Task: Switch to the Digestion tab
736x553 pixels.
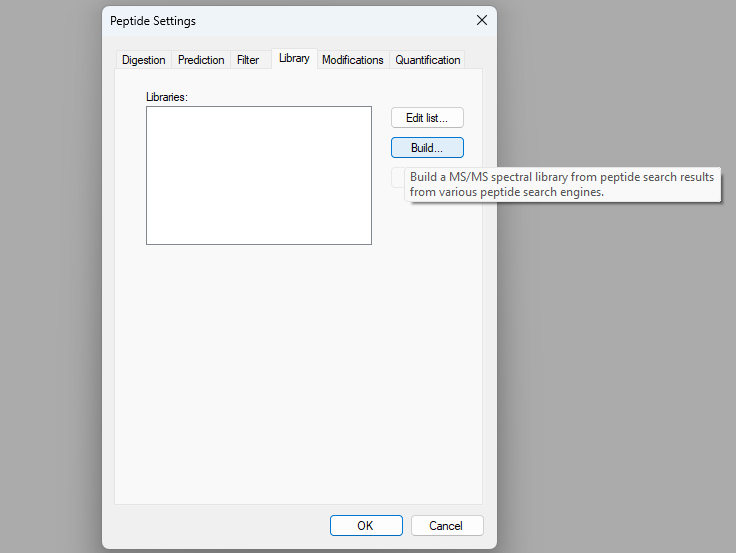Action: pos(143,60)
